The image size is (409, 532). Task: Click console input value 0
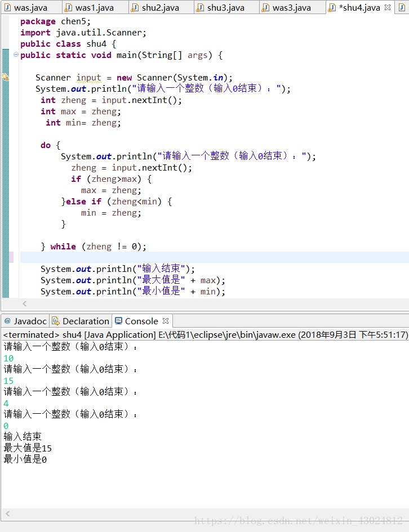click(x=6, y=426)
